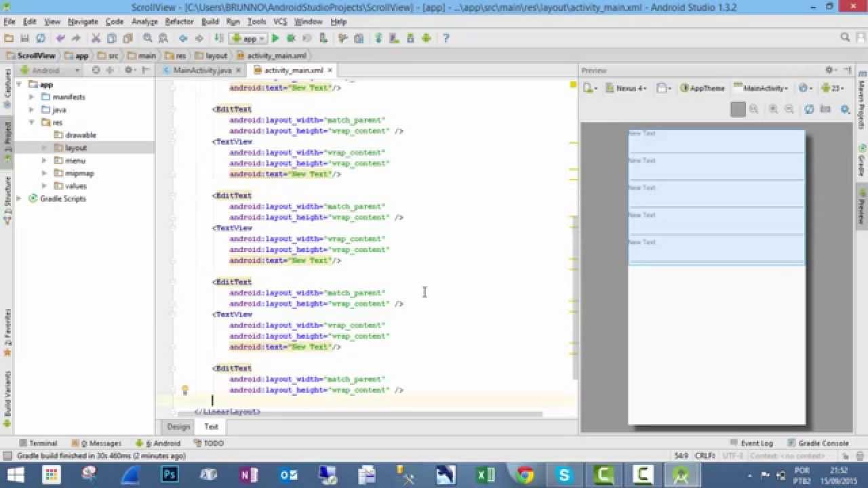The height and width of the screenshot is (488, 868).
Task: Open Photoshop from the taskbar
Action: coord(170,474)
